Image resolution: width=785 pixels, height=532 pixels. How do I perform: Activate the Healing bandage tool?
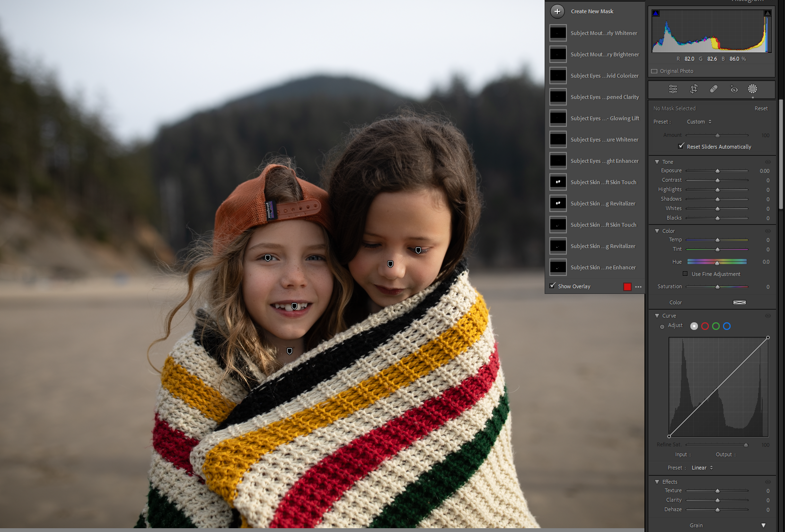click(714, 89)
